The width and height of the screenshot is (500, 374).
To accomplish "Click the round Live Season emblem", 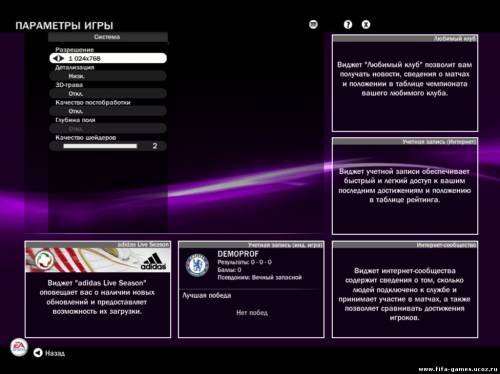I will point(45,260).
